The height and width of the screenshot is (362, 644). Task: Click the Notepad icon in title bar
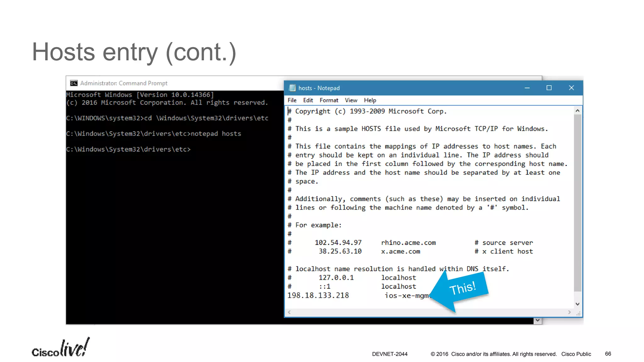tap(292, 88)
